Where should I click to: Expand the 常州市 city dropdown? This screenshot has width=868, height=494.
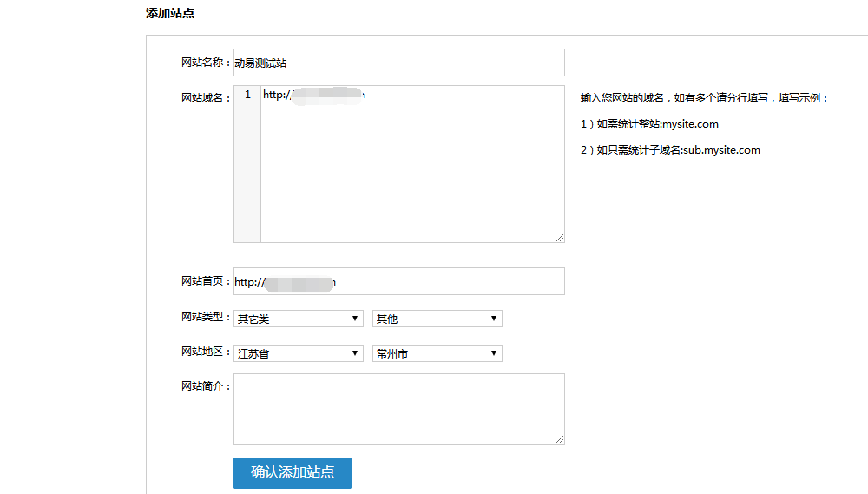(437, 353)
